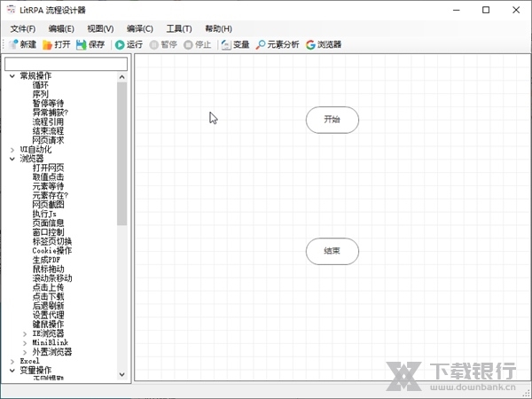Select the 元素等待 activity
The image size is (532, 399).
pyautogui.click(x=48, y=186)
